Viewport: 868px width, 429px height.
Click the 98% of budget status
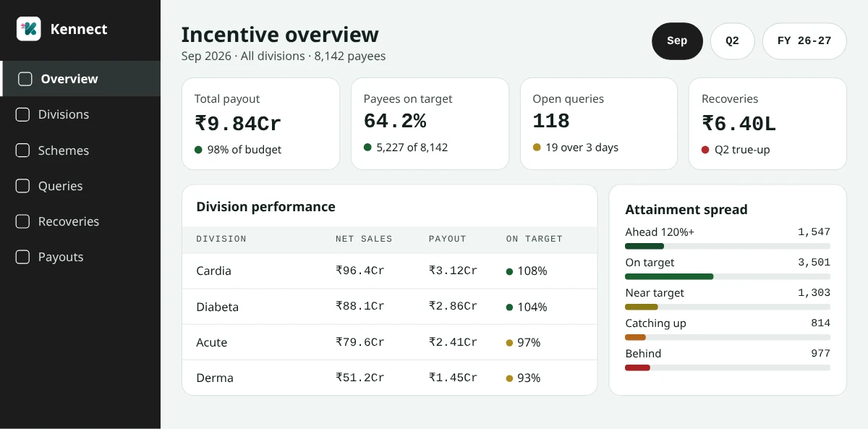point(244,150)
